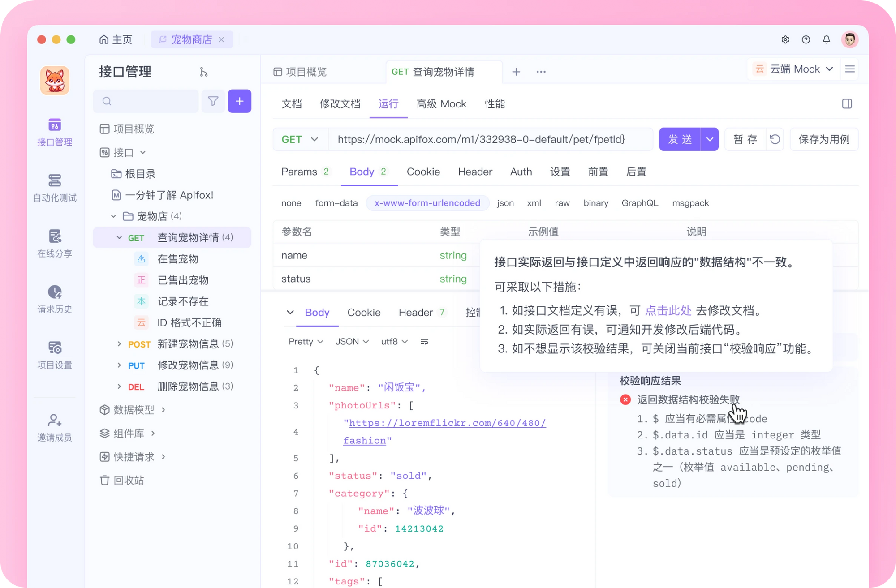Switch to the 高级 Mock tab
Screen dimensions: 896x588
441,104
